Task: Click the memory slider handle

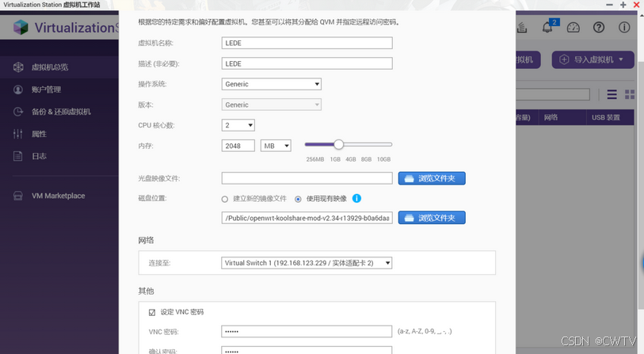Action: tap(338, 144)
